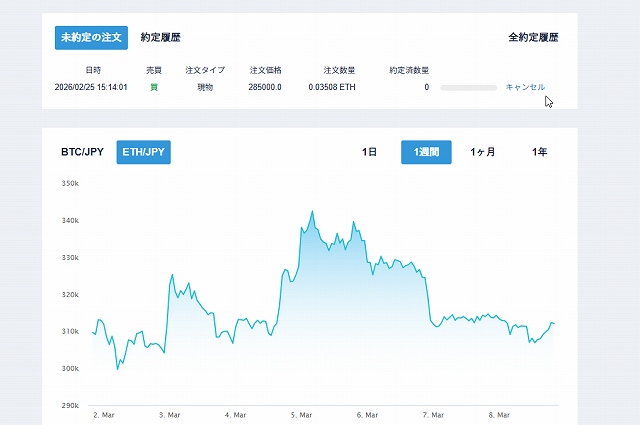
Task: Click the 日時 column header
Action: coord(93,70)
